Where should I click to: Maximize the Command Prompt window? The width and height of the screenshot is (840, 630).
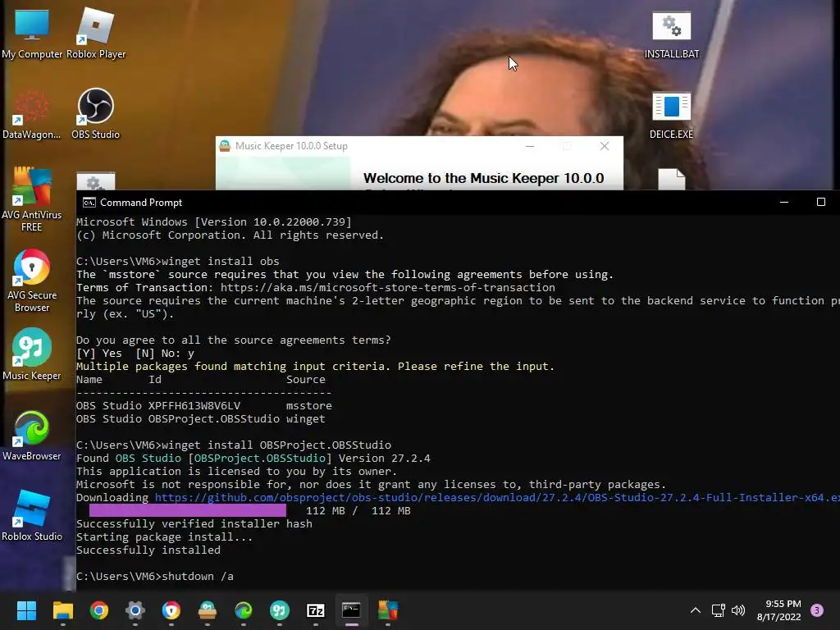coord(820,203)
